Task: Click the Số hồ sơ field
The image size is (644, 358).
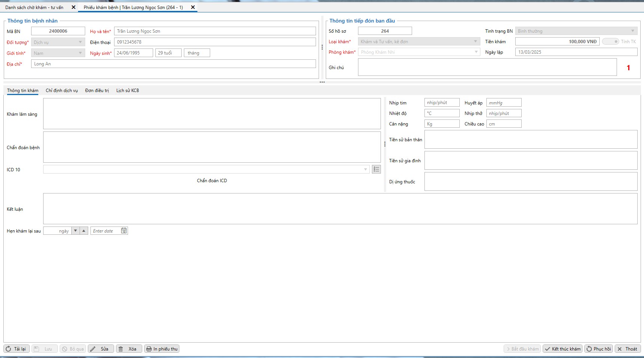Action: click(x=385, y=31)
